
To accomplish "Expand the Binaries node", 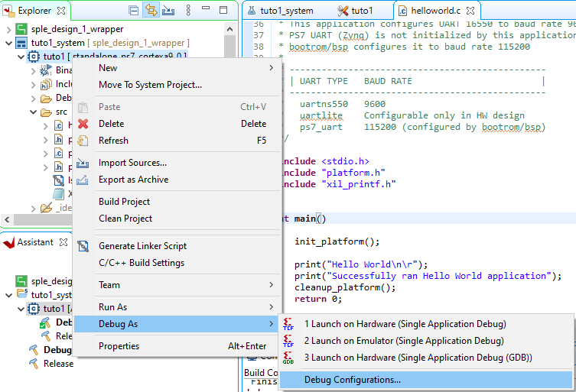I will (33, 71).
